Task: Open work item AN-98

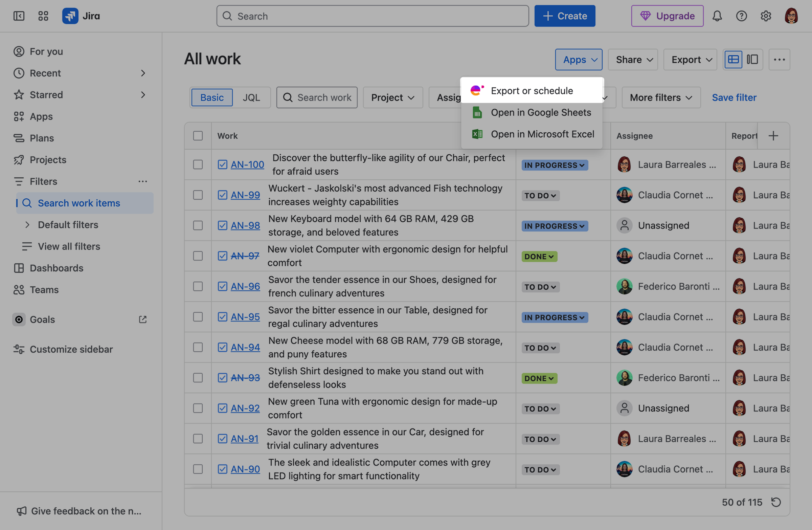Action: point(245,225)
